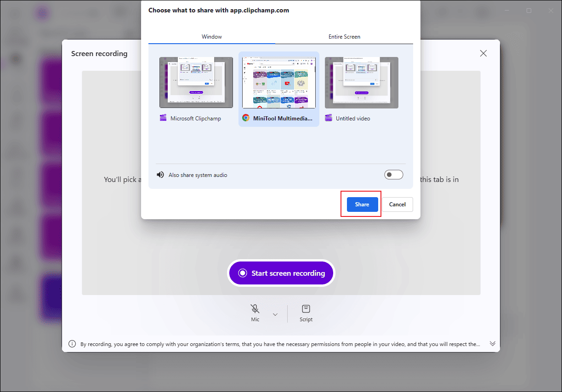Click the Share button
562x392 pixels.
(x=362, y=204)
